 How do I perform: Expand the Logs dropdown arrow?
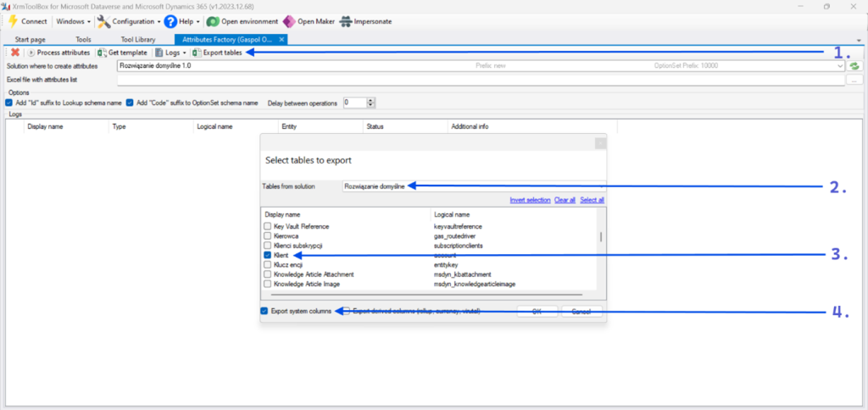point(184,53)
